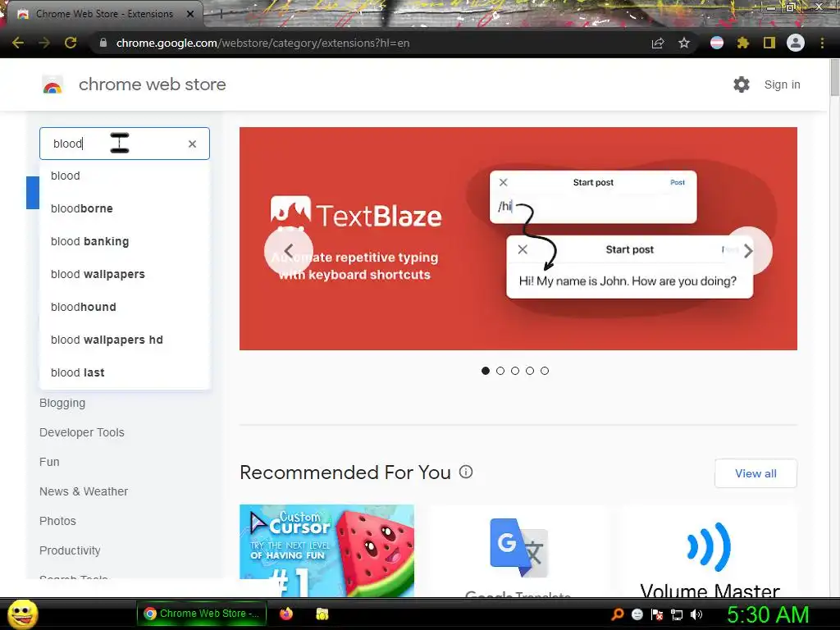Choose 'blood banking' suggestion
Image resolution: width=840 pixels, height=630 pixels.
click(x=125, y=241)
